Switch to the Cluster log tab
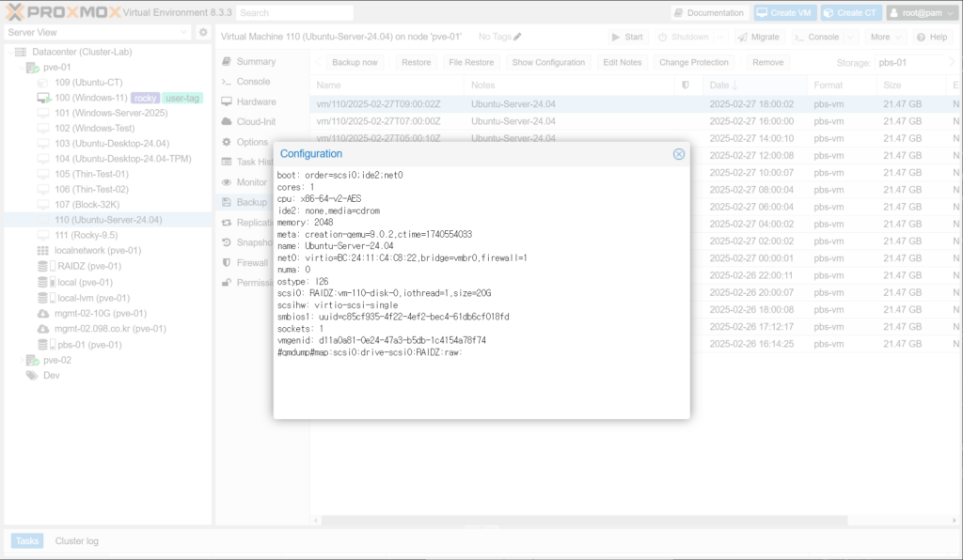 (x=76, y=541)
